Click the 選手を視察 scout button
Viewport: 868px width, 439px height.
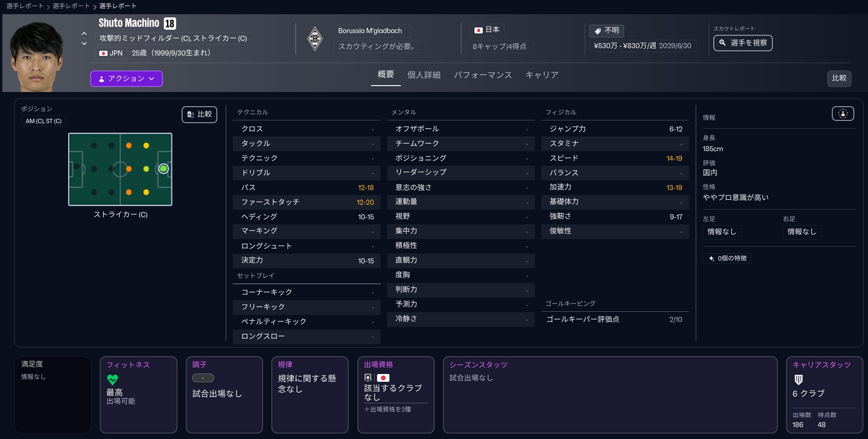coord(743,43)
